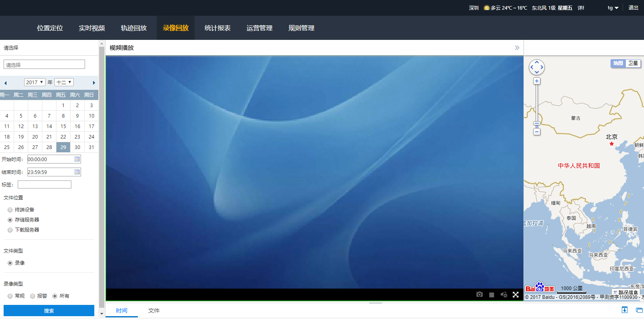The height and width of the screenshot is (319, 644).
Task: Select 所有 recording type
Action: pyautogui.click(x=55, y=296)
